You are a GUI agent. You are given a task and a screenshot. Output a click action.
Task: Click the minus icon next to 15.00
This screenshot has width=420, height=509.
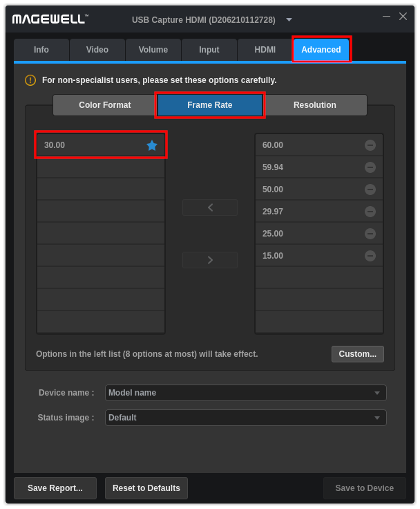coord(370,256)
